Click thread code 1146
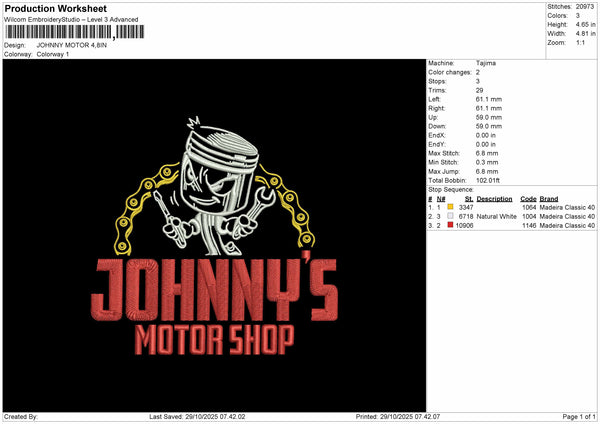Viewport: 600px width, 424px height. 529,225
